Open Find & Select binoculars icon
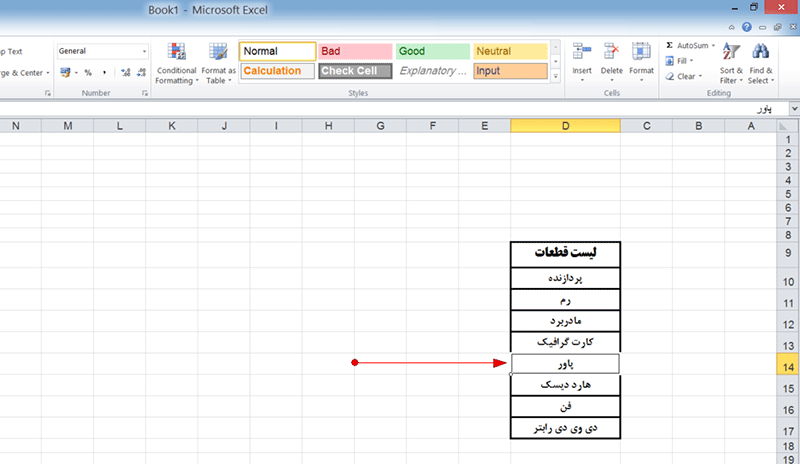 point(760,62)
